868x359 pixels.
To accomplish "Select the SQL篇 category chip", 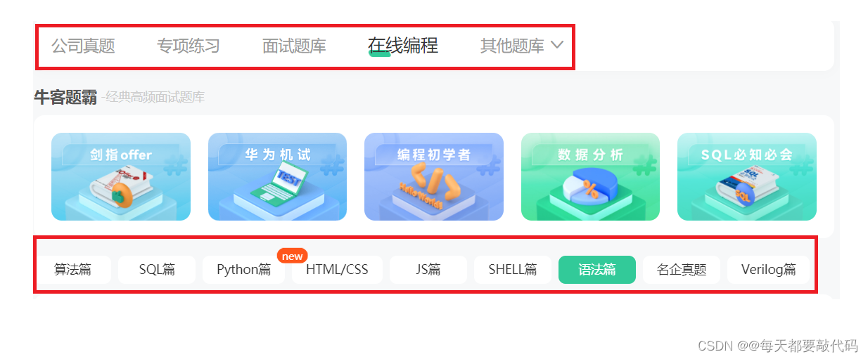I will coord(157,269).
